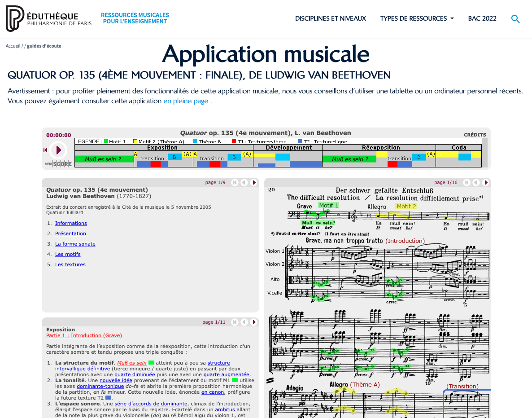
Task: Click the rewind-to-start icon beside play
Action: pos(45,150)
